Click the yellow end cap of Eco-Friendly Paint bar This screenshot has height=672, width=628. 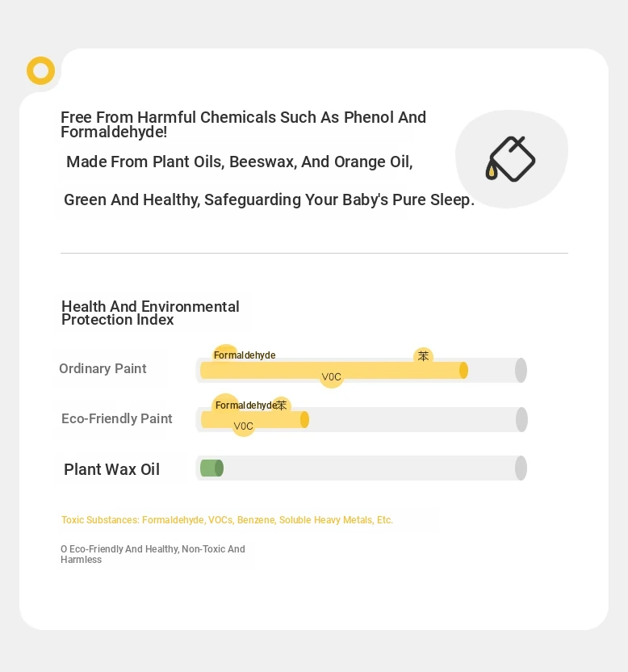point(304,419)
